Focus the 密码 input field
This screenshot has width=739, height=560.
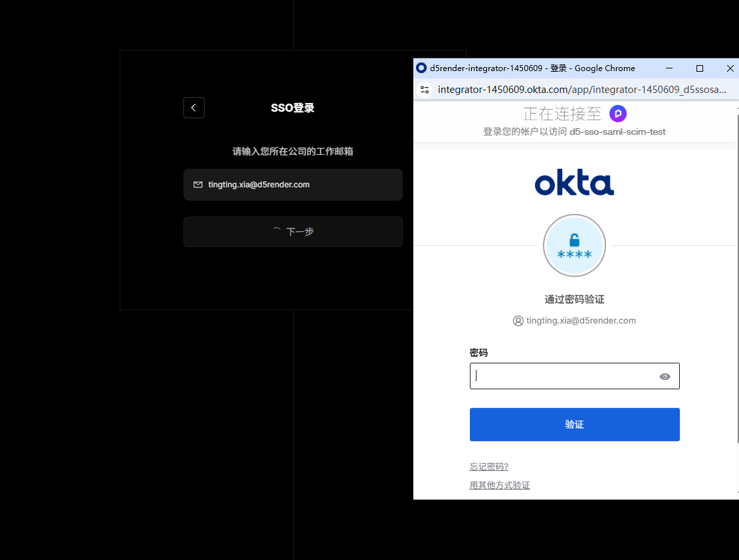click(565, 377)
